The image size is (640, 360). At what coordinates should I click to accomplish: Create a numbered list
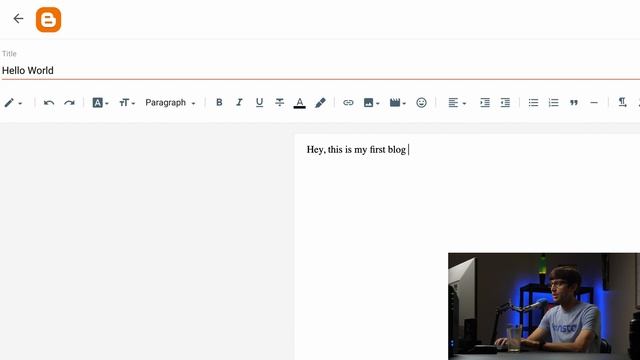(553, 102)
